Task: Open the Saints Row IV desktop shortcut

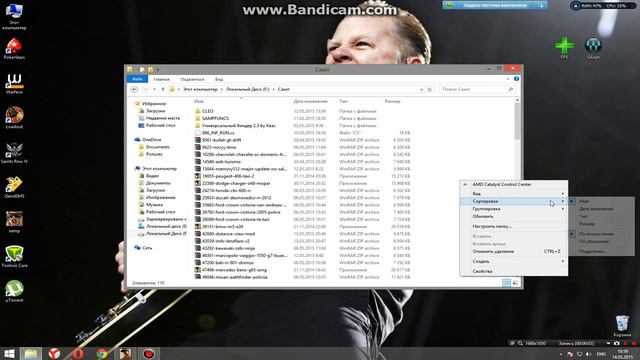Action: pos(14,153)
